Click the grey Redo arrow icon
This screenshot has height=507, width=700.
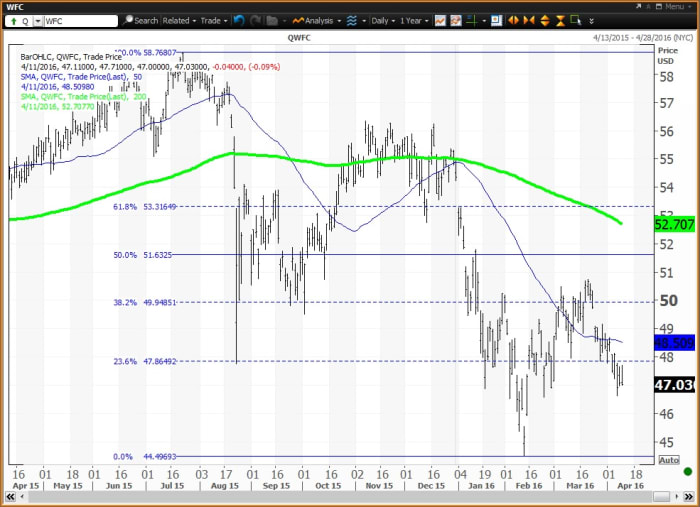pyautogui.click(x=255, y=21)
